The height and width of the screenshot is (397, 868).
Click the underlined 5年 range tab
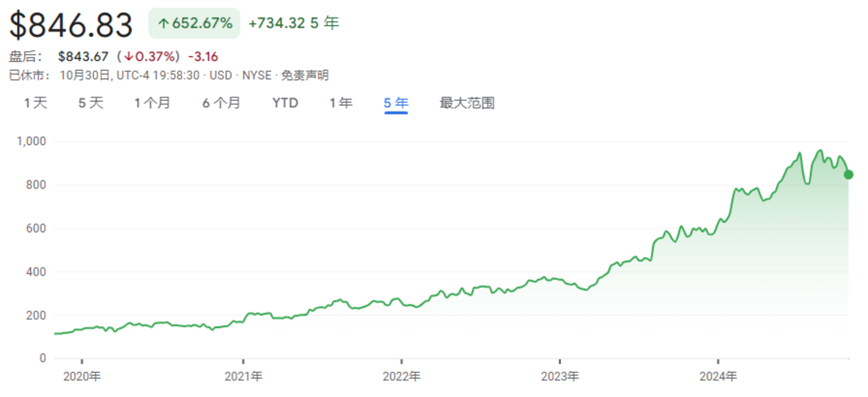click(396, 103)
